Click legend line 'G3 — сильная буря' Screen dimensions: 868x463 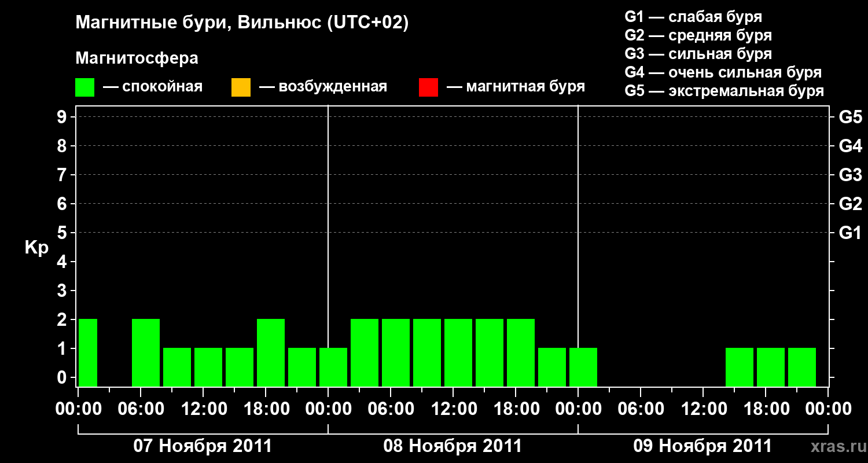698,54
